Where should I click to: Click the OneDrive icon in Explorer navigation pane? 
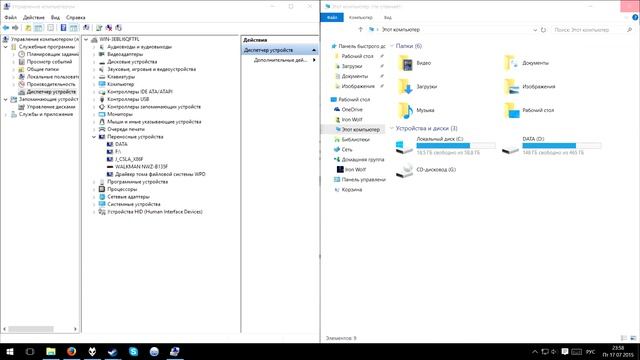pyautogui.click(x=337, y=109)
